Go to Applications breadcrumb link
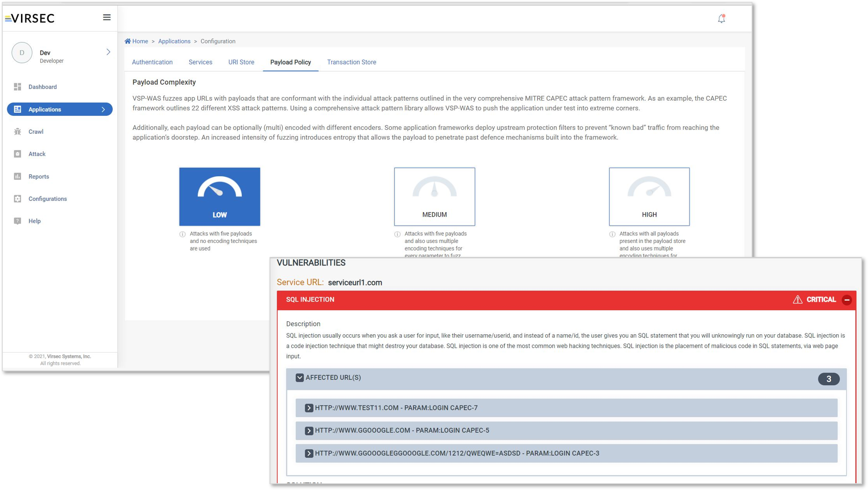This screenshot has width=868, height=490. click(x=174, y=41)
